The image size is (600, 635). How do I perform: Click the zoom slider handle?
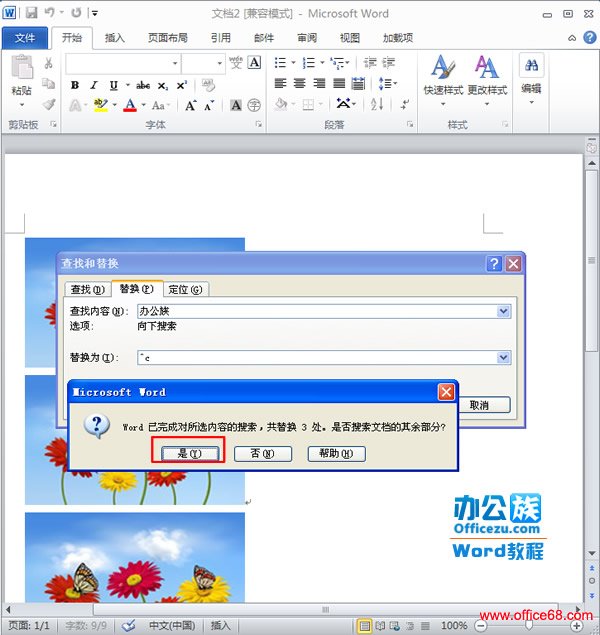point(528,626)
